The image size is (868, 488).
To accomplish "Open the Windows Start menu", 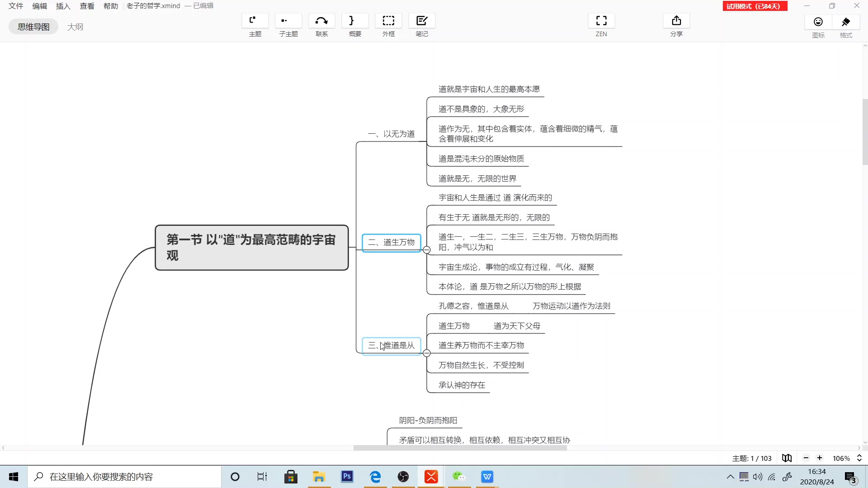I will pyautogui.click(x=14, y=477).
